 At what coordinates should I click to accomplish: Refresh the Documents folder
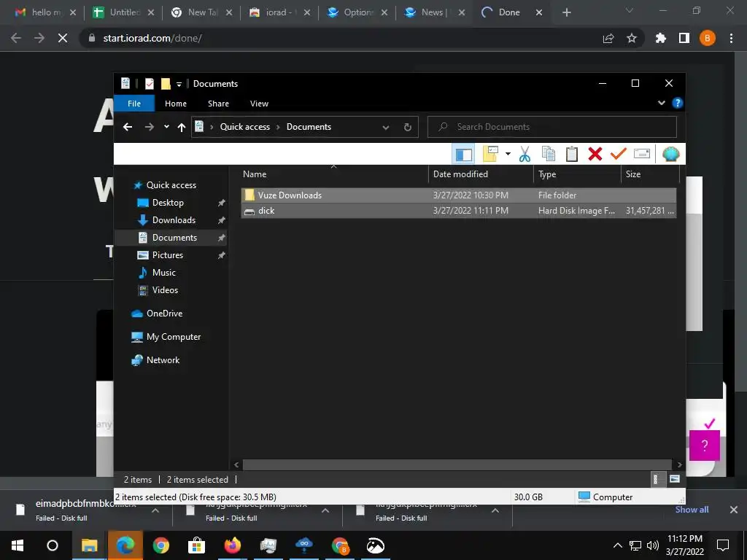click(x=407, y=127)
